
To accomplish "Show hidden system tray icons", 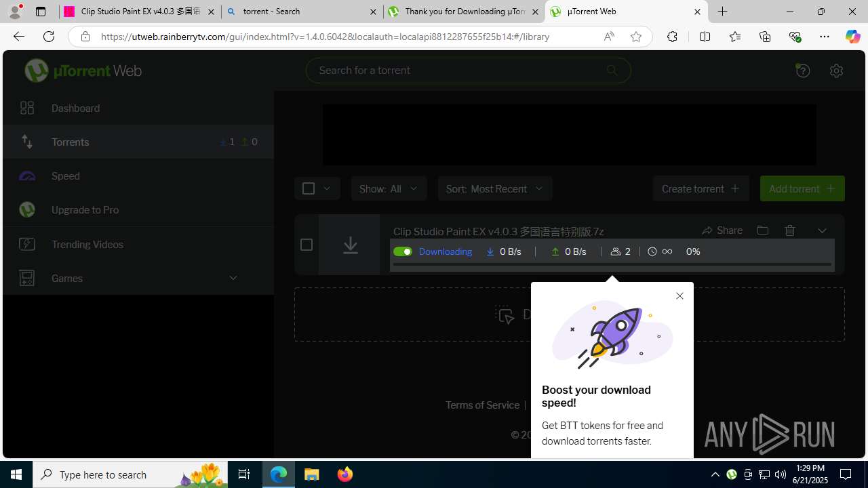I will coord(715,474).
